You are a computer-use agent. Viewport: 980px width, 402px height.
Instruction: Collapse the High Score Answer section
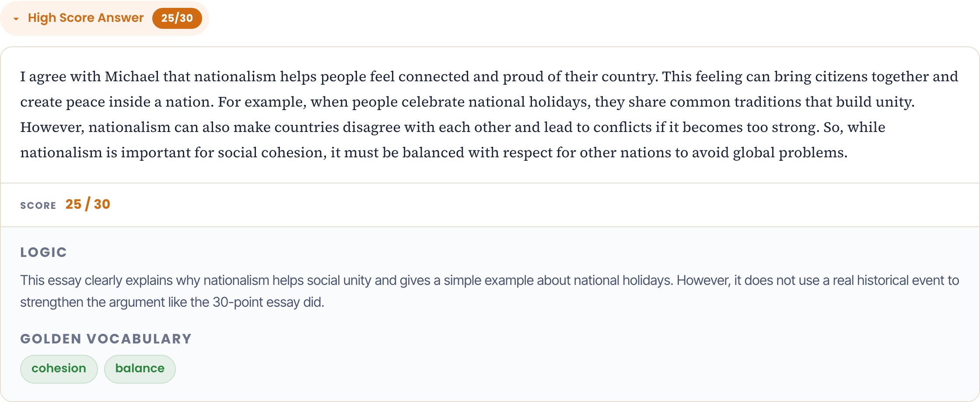click(104, 18)
